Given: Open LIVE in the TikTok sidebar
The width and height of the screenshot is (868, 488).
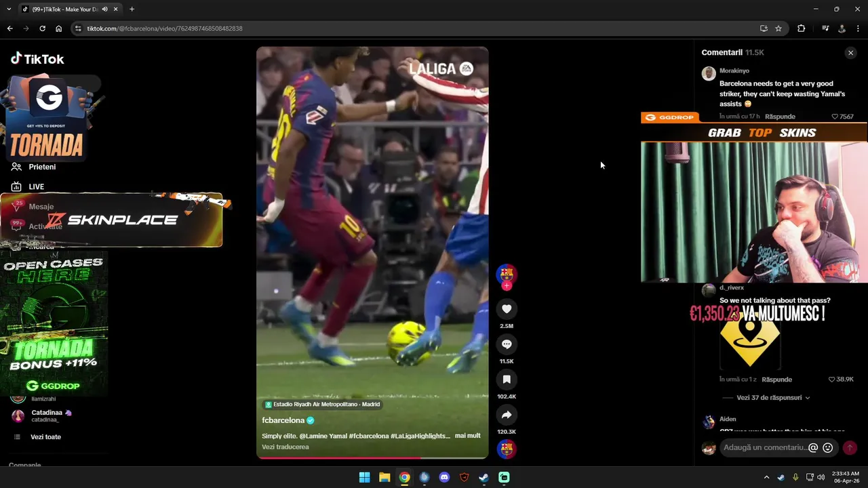Looking at the screenshot, I should pyautogui.click(x=36, y=186).
